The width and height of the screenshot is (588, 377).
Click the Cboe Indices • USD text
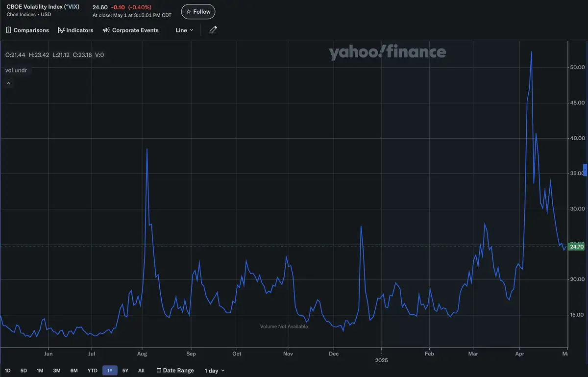tap(29, 15)
